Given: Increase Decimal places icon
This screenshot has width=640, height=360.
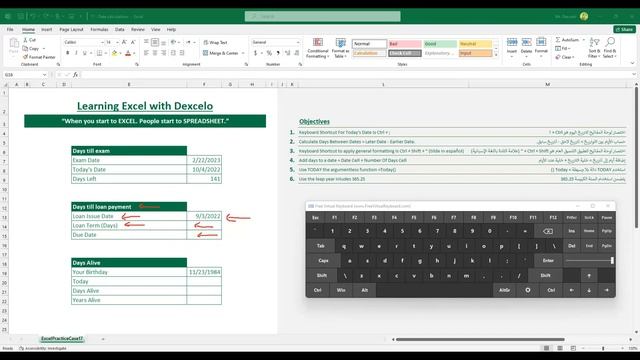Looking at the screenshot, I should [x=287, y=53].
